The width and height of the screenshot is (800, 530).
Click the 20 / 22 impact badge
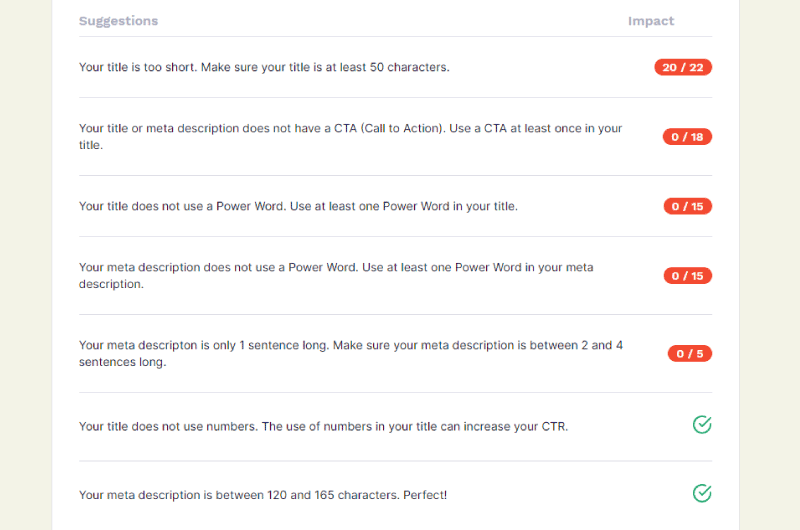coord(683,67)
